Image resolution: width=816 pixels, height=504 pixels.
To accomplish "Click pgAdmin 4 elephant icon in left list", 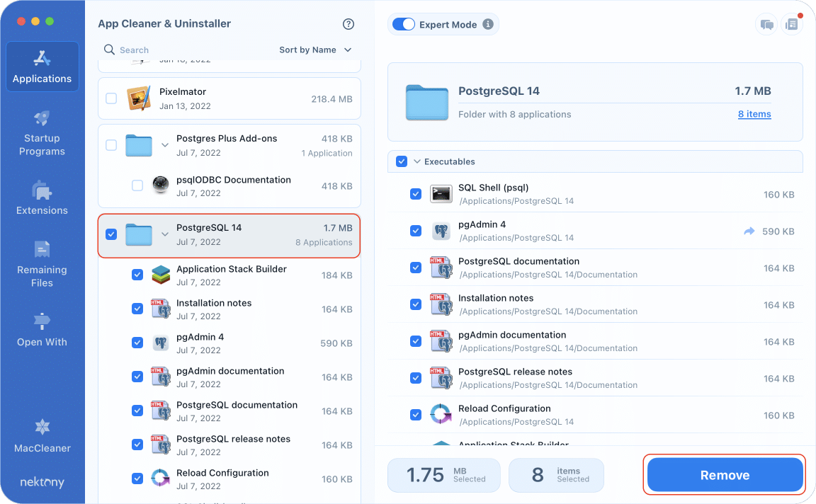I will (x=161, y=343).
